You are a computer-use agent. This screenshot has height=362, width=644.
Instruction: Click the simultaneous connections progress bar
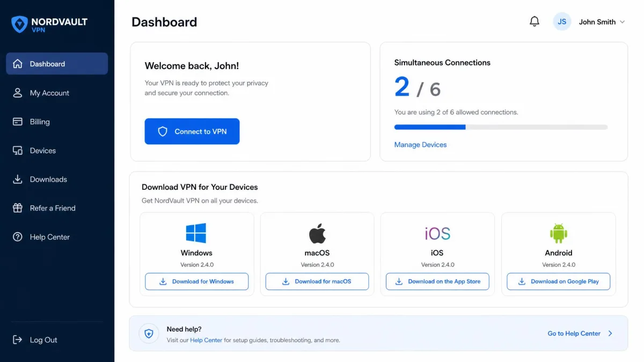pos(501,127)
